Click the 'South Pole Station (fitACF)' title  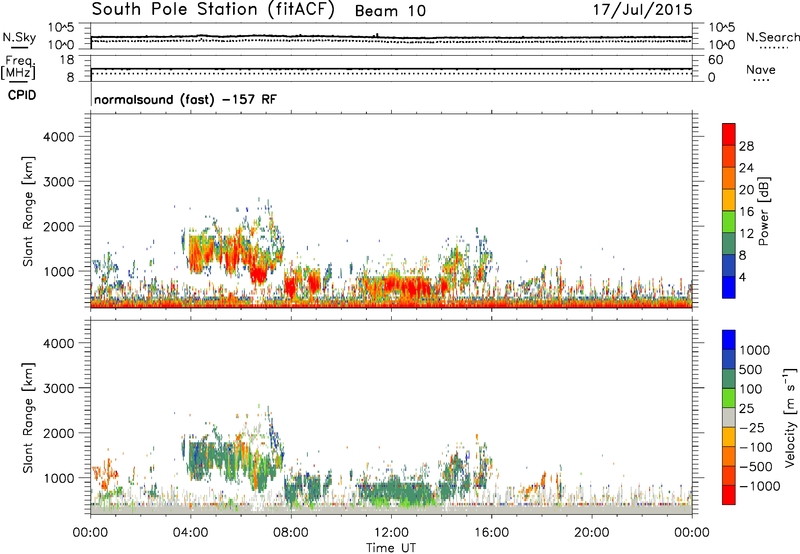213,9
